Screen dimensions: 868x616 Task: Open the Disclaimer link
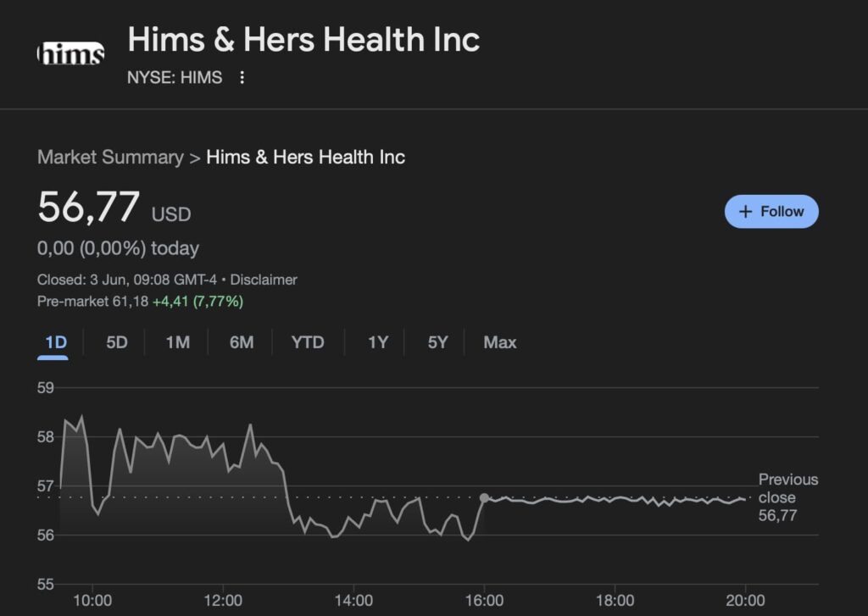[x=264, y=280]
